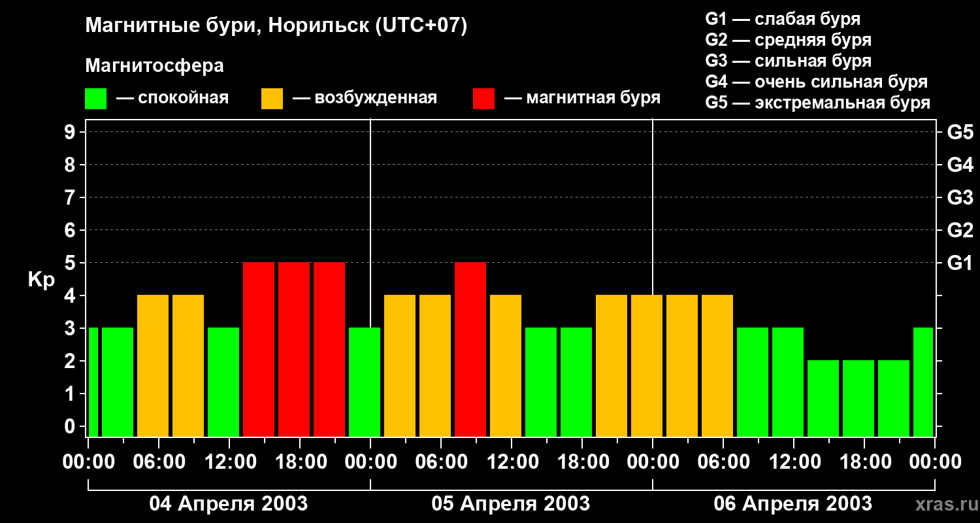This screenshot has height=523, width=980.
Task: Click the orange 'возбужденная' legend swatch
Action: click(272, 99)
